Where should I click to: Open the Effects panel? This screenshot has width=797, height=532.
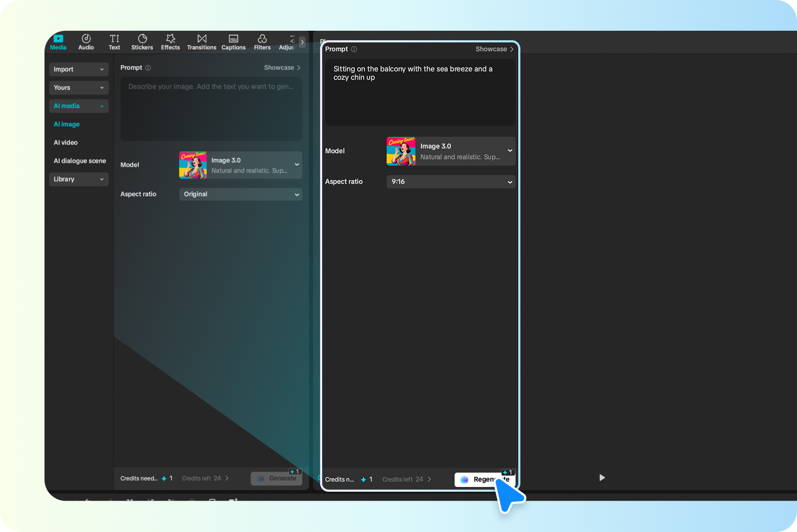(x=170, y=42)
